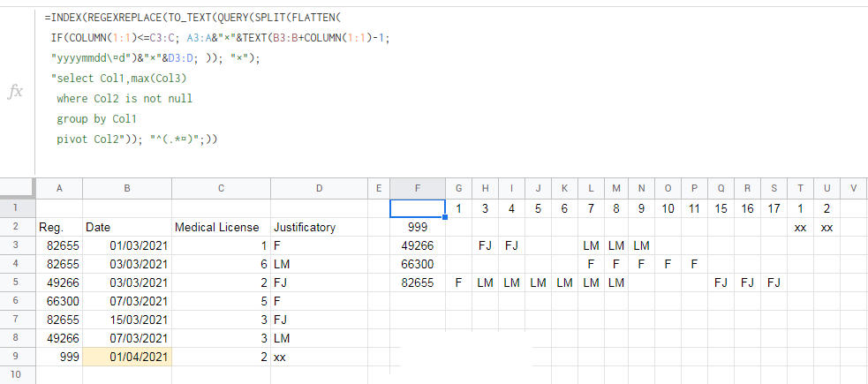Click the 'Medical License' header cell
Image resolution: width=868 pixels, height=384 pixels.
(221, 228)
